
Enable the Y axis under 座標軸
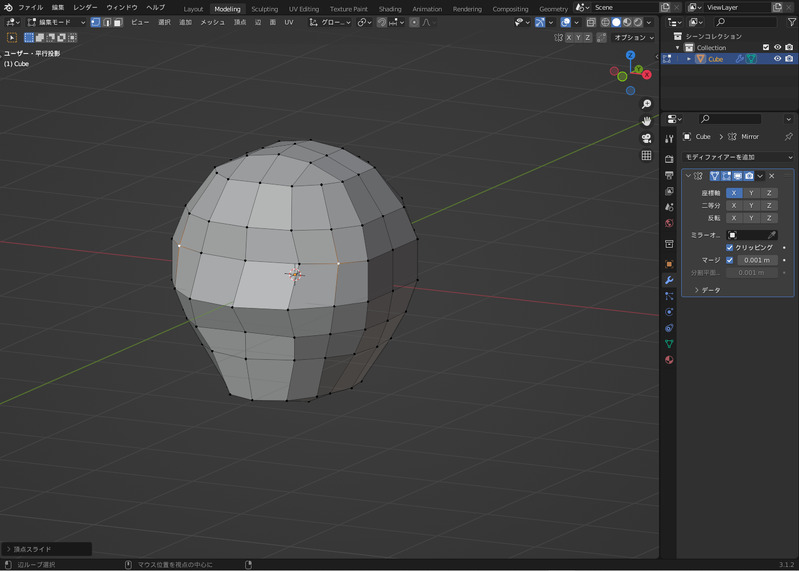[x=751, y=192]
